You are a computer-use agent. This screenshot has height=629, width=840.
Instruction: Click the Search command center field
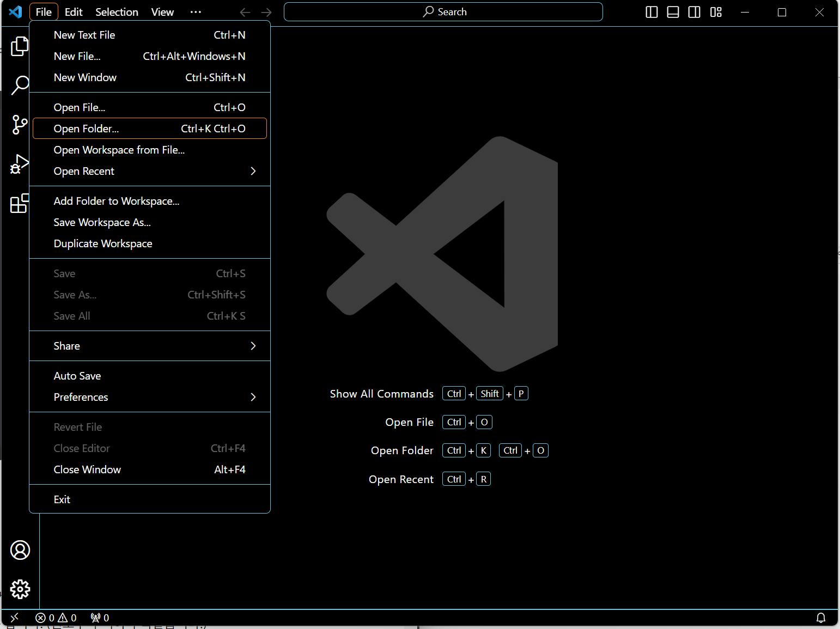point(443,12)
